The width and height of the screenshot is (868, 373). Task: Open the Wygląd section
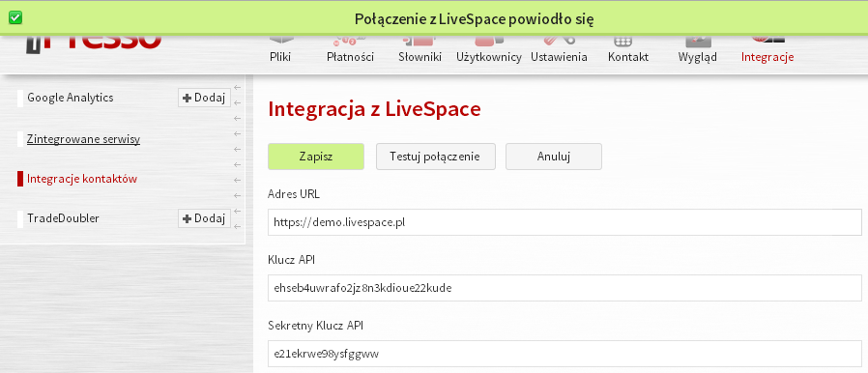[698, 51]
